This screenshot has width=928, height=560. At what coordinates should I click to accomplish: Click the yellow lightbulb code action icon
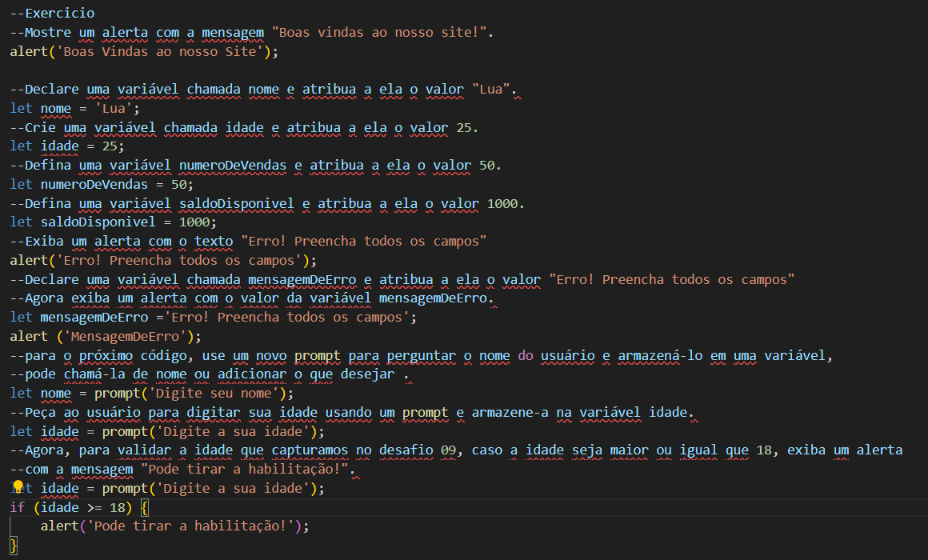(x=19, y=487)
